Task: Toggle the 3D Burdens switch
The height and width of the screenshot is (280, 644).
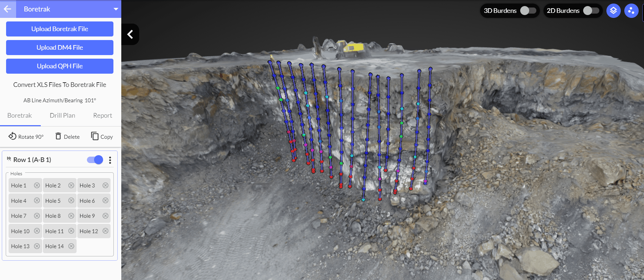Action: click(x=528, y=11)
